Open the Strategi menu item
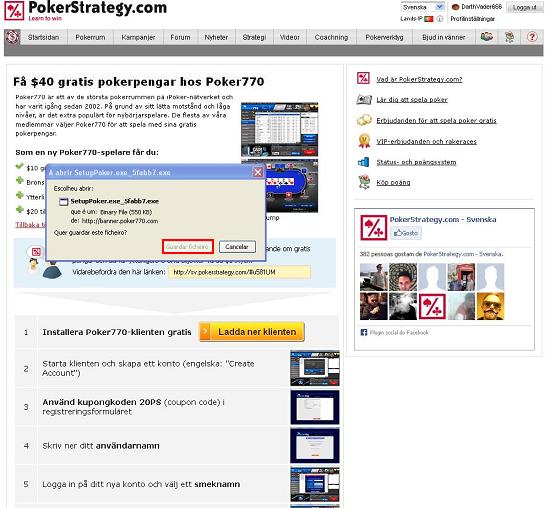Image resolution: width=555 pixels, height=508 pixels. coord(254,37)
